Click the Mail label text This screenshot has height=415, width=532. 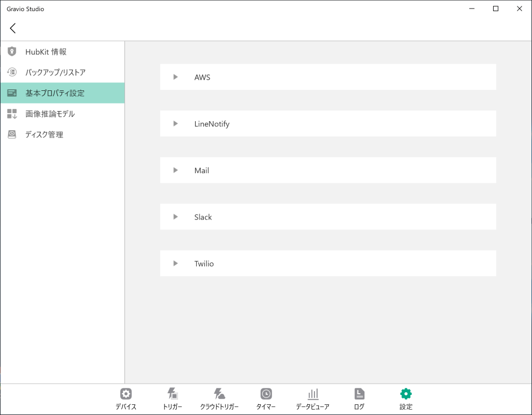(x=202, y=171)
